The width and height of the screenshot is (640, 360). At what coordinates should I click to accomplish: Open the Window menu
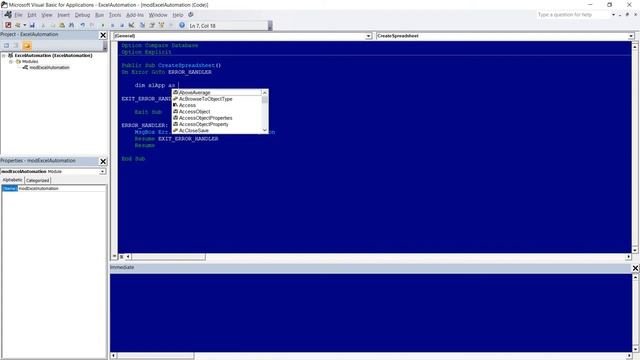158,15
